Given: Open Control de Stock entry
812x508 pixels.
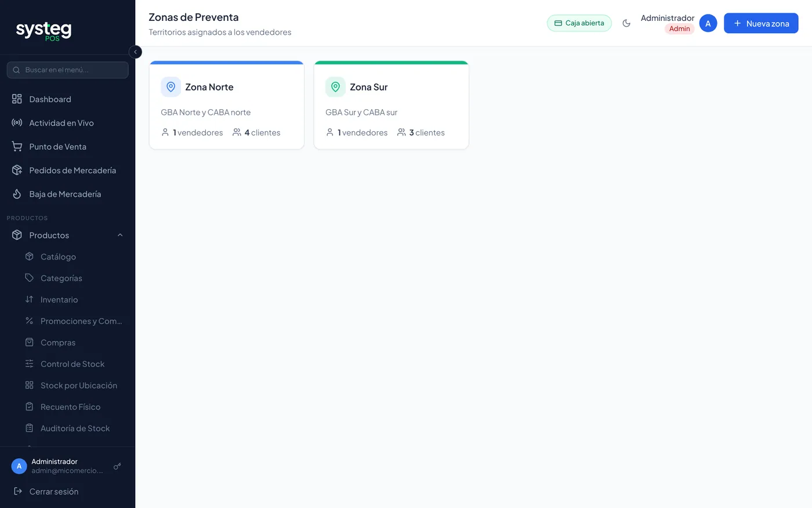Looking at the screenshot, I should click(73, 364).
